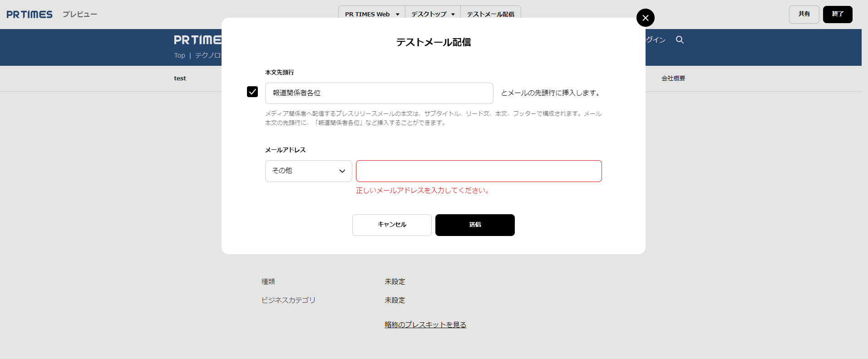Viewport: 868px width, 359px height.
Task: Click the email address input field
Action: pos(478,171)
